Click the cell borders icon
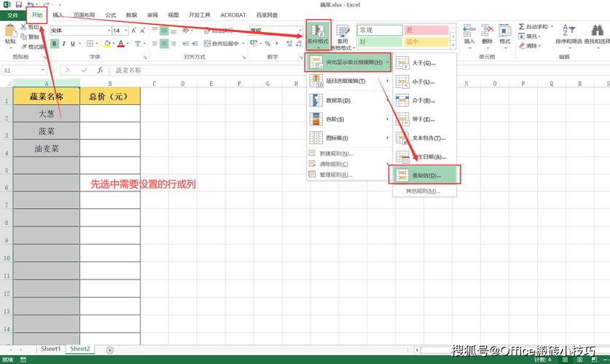 pyautogui.click(x=90, y=44)
